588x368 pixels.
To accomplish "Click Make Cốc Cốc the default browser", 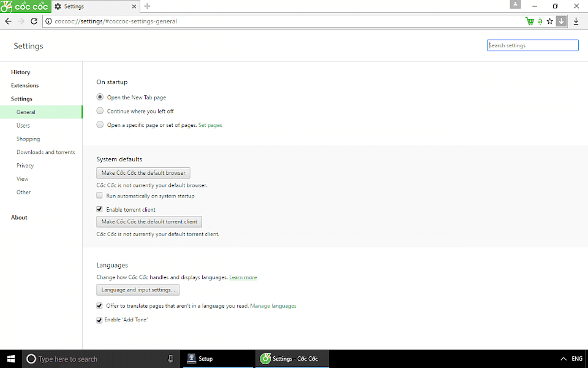I will [x=143, y=173].
